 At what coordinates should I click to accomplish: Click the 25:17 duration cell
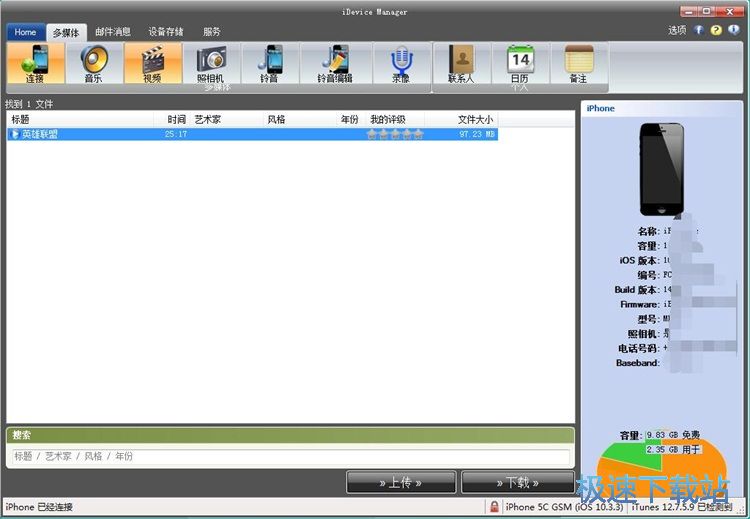pos(176,134)
